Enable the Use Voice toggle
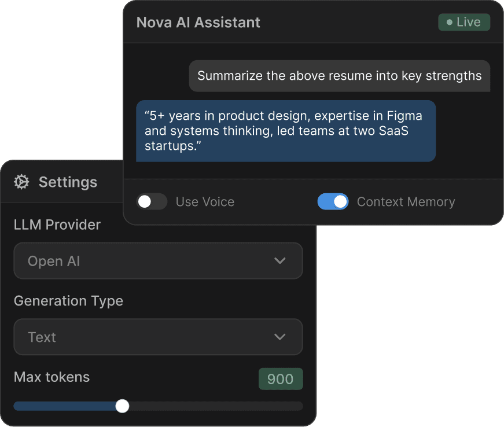Screen dimensions: 504x427 (x=152, y=202)
